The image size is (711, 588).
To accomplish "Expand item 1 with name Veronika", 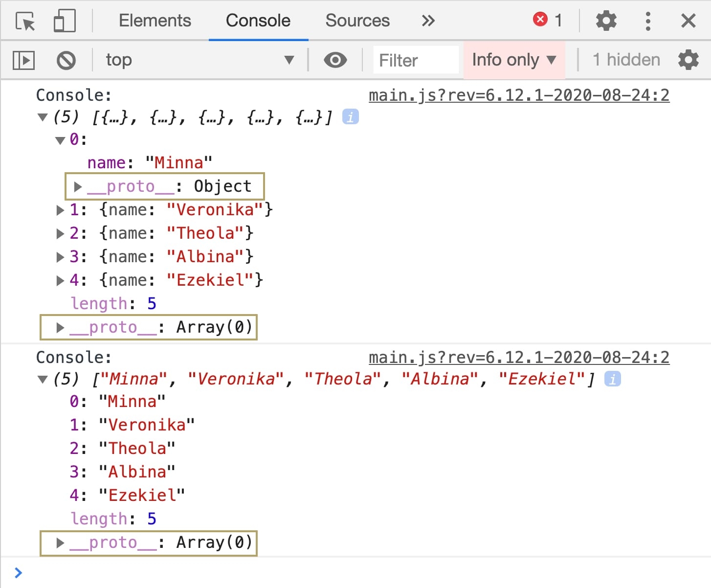I will [x=60, y=210].
